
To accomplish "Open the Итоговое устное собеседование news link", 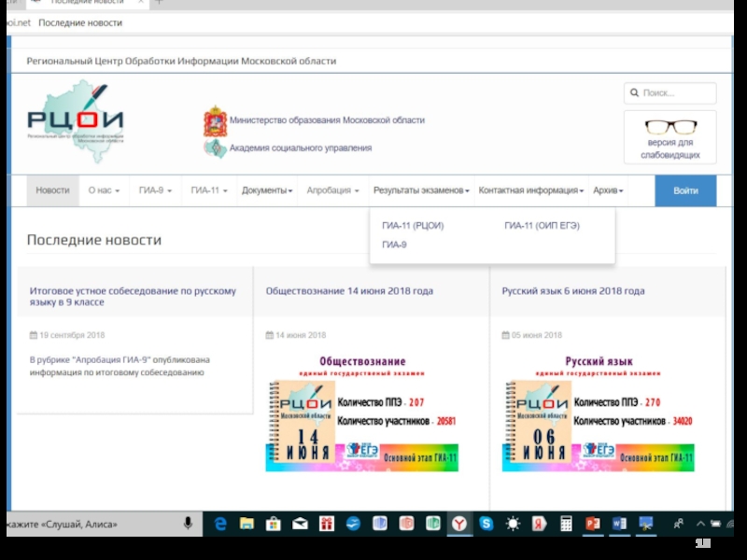I will tap(133, 297).
